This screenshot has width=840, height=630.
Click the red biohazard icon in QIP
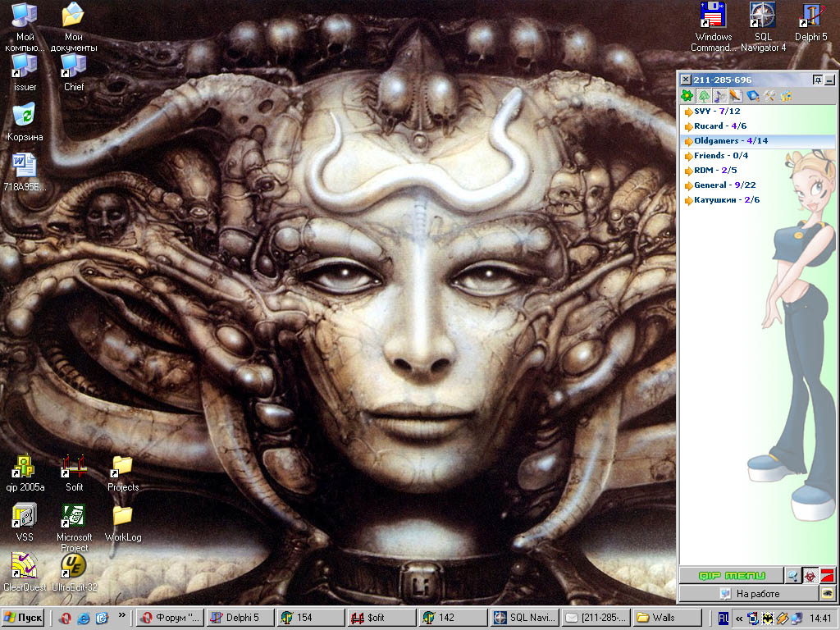tap(810, 575)
